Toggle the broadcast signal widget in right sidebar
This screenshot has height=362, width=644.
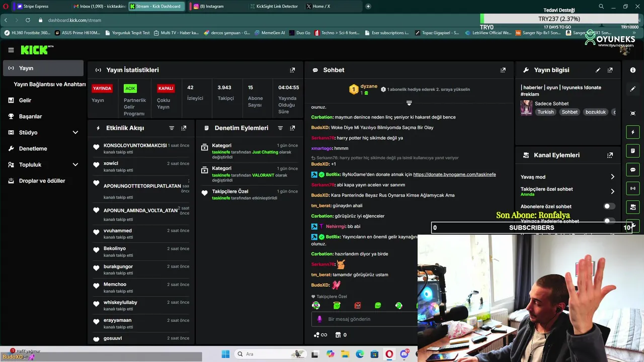click(x=633, y=189)
